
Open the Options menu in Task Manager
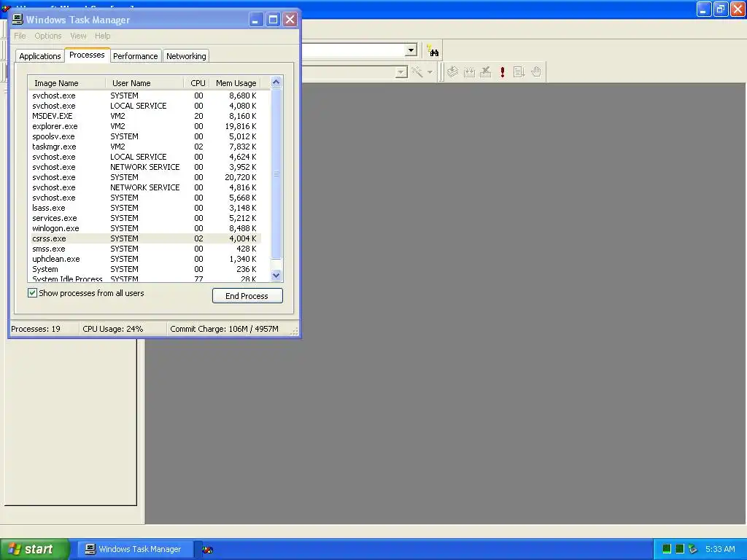pos(47,36)
